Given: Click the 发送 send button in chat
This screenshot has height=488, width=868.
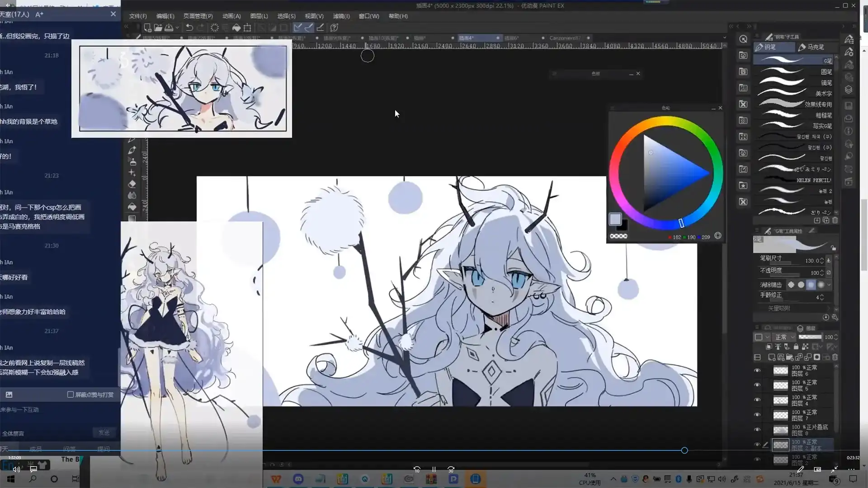Looking at the screenshot, I should 104,432.
